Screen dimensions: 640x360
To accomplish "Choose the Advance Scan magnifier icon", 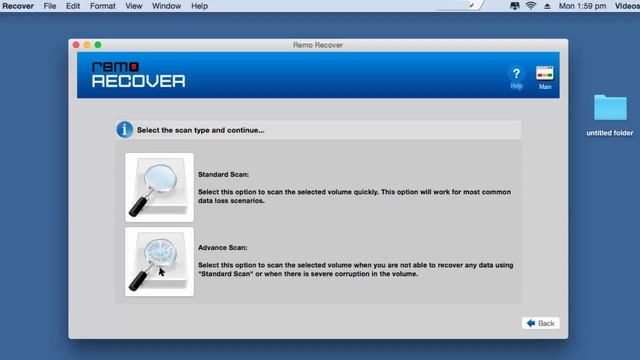I will (159, 262).
